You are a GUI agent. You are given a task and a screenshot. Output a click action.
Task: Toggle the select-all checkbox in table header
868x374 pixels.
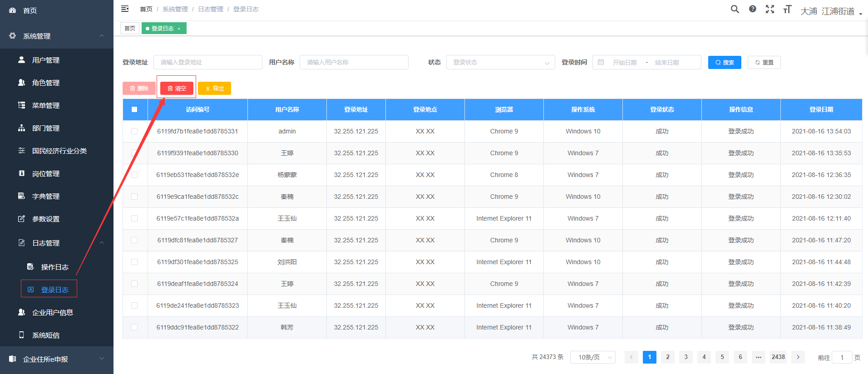(134, 109)
